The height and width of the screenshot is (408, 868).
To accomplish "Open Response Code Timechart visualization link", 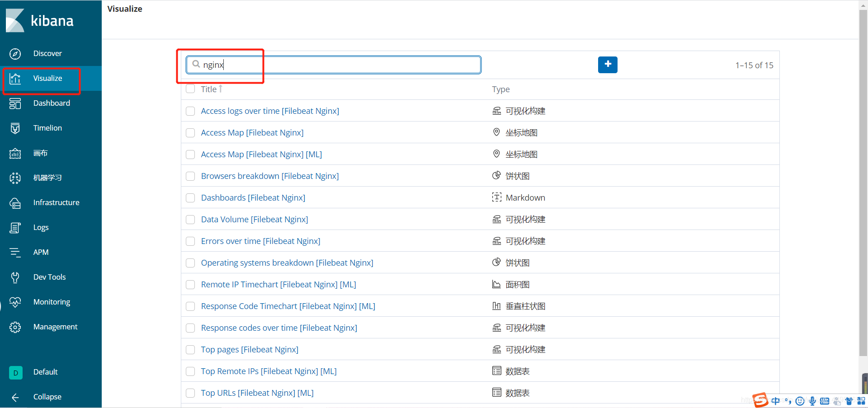I will (x=288, y=306).
